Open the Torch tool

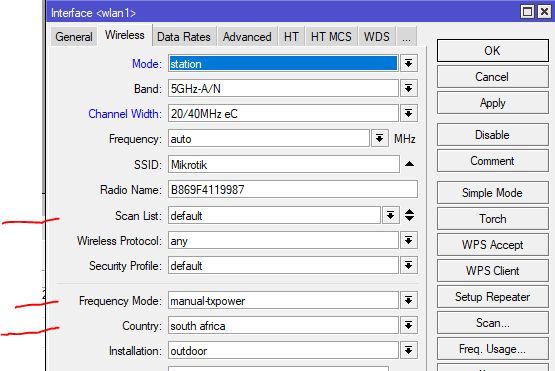(493, 219)
